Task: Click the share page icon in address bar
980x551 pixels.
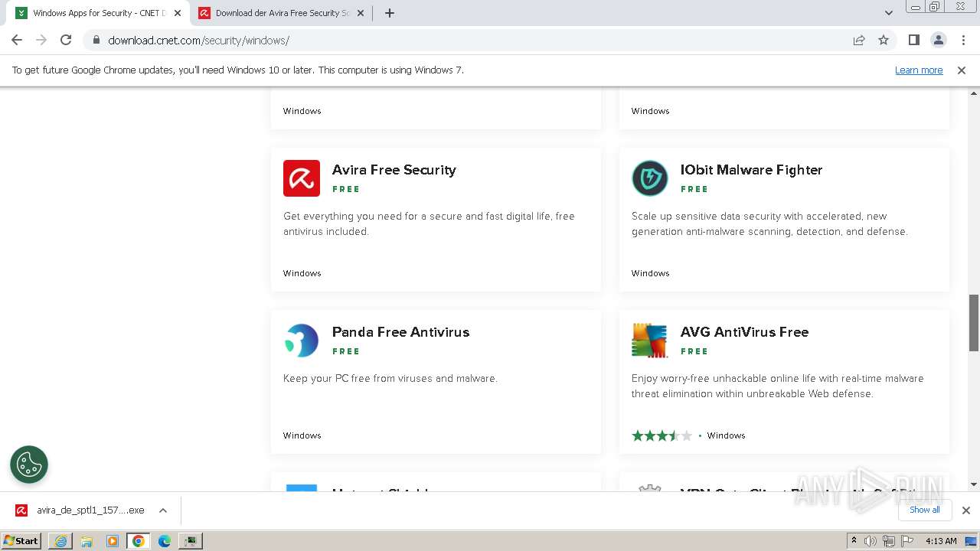Action: 859,40
